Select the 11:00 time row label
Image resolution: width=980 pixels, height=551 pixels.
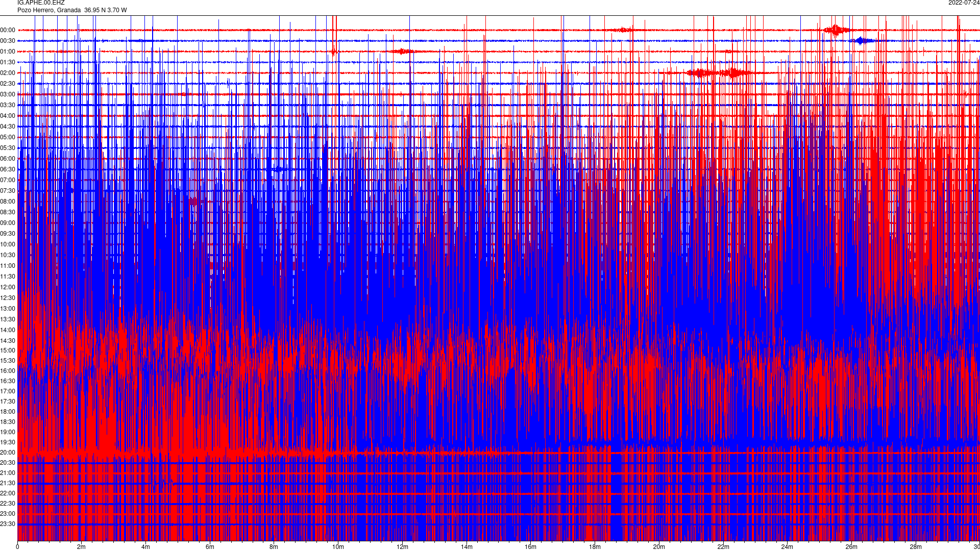click(x=8, y=266)
